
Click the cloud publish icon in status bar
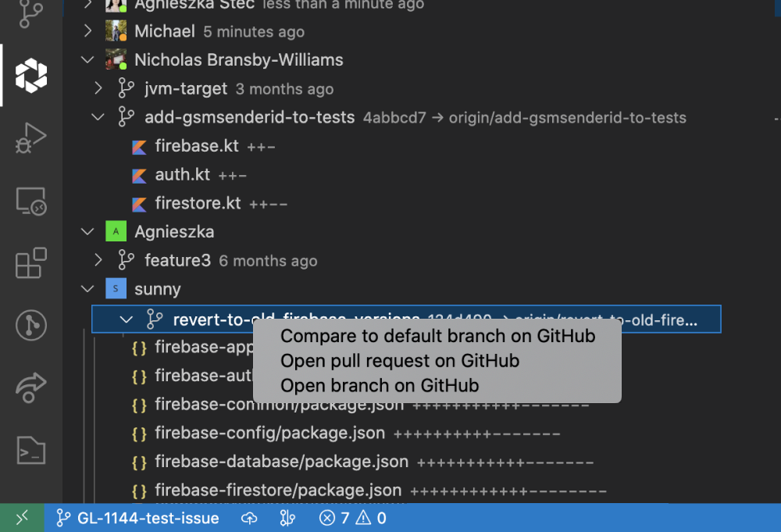tap(249, 518)
